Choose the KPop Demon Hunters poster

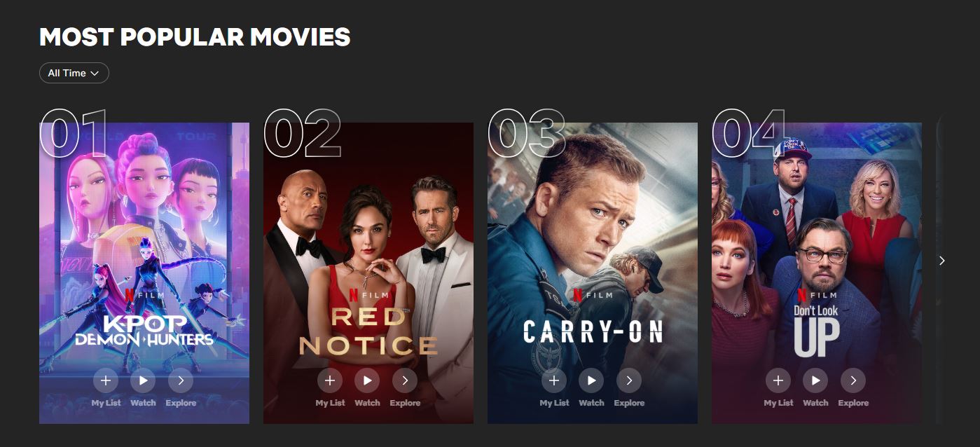(144, 273)
